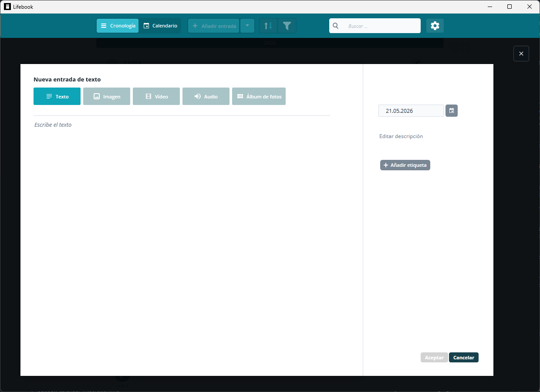Image resolution: width=540 pixels, height=392 pixels.
Task: Click the Buscar search field
Action: coord(375,26)
